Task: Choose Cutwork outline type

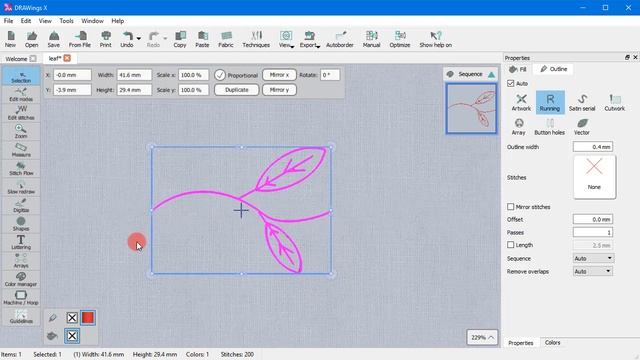Action: (x=614, y=102)
